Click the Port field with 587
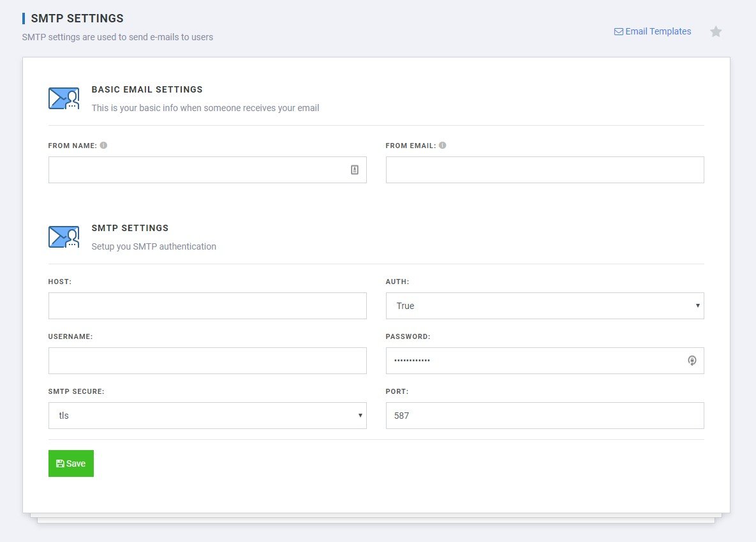Screen dimensions: 756x542 coord(545,416)
